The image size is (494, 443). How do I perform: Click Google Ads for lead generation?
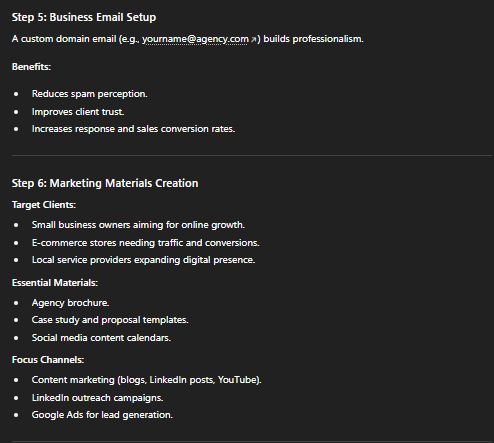point(102,415)
